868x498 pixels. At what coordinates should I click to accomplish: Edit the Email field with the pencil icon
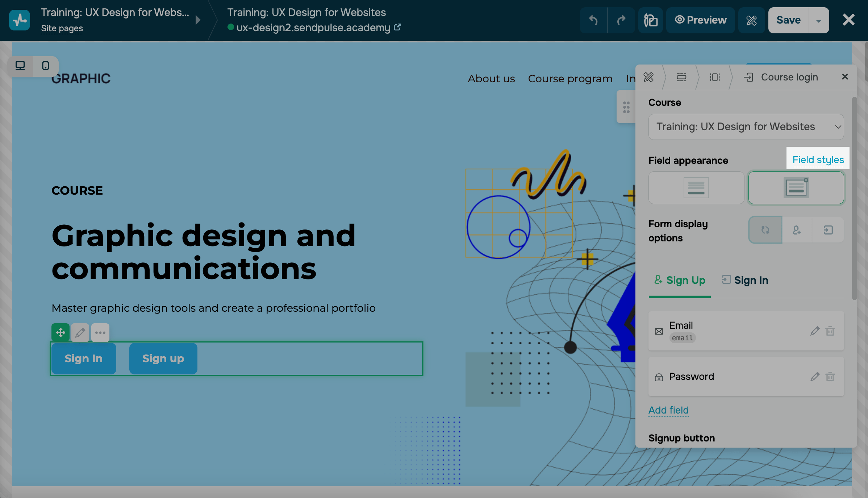(x=815, y=331)
